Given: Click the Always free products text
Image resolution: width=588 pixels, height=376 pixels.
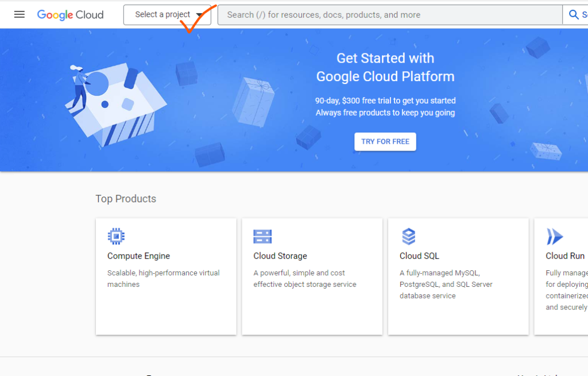Looking at the screenshot, I should tap(385, 113).
